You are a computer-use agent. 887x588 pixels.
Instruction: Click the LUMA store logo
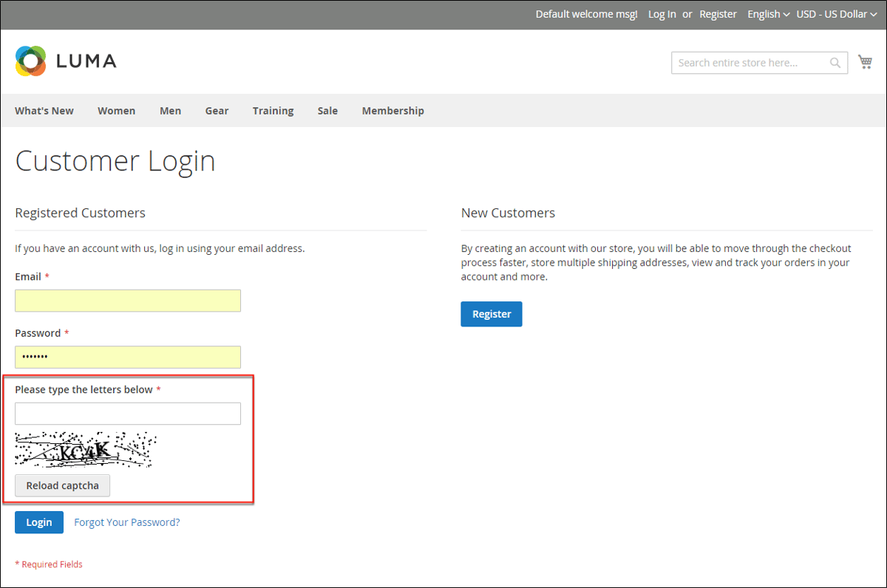(x=65, y=61)
